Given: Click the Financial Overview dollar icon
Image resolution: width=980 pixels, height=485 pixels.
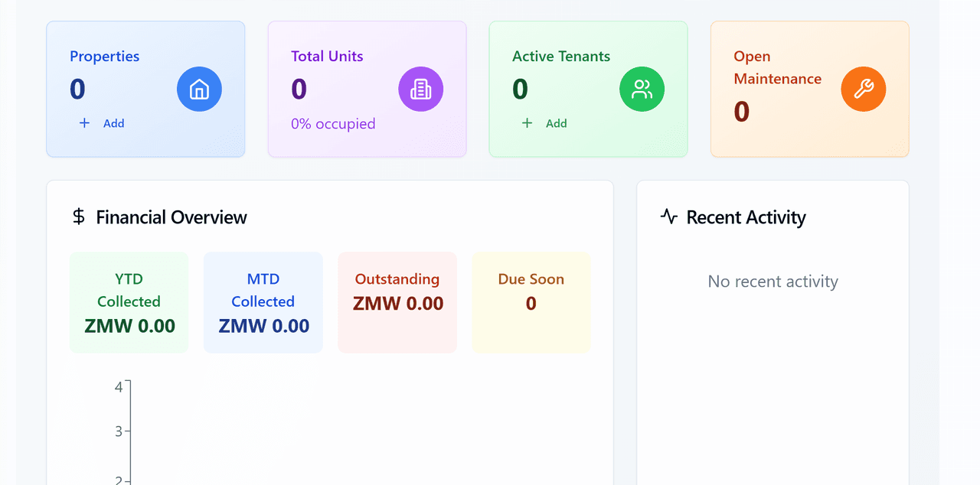Looking at the screenshot, I should (77, 216).
